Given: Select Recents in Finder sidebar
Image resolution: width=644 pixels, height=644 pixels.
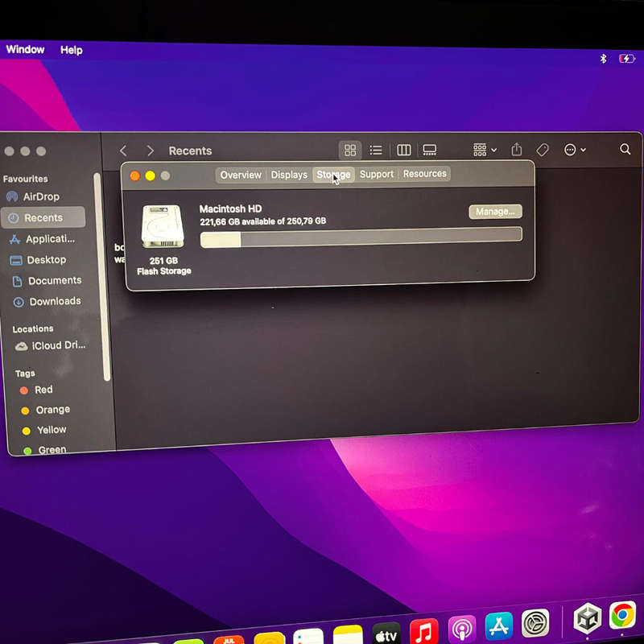Looking at the screenshot, I should [43, 217].
